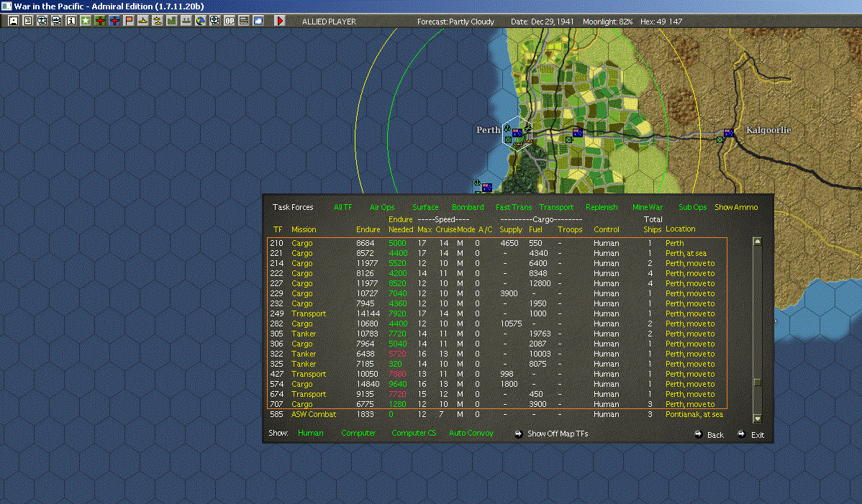Click the scrollbar up arrow

point(757,241)
